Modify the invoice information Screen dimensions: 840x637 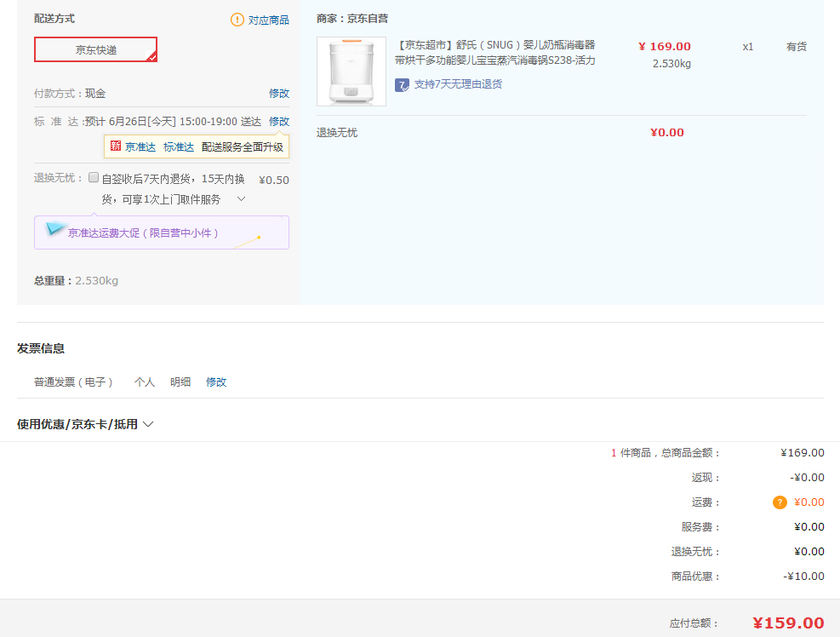216,382
